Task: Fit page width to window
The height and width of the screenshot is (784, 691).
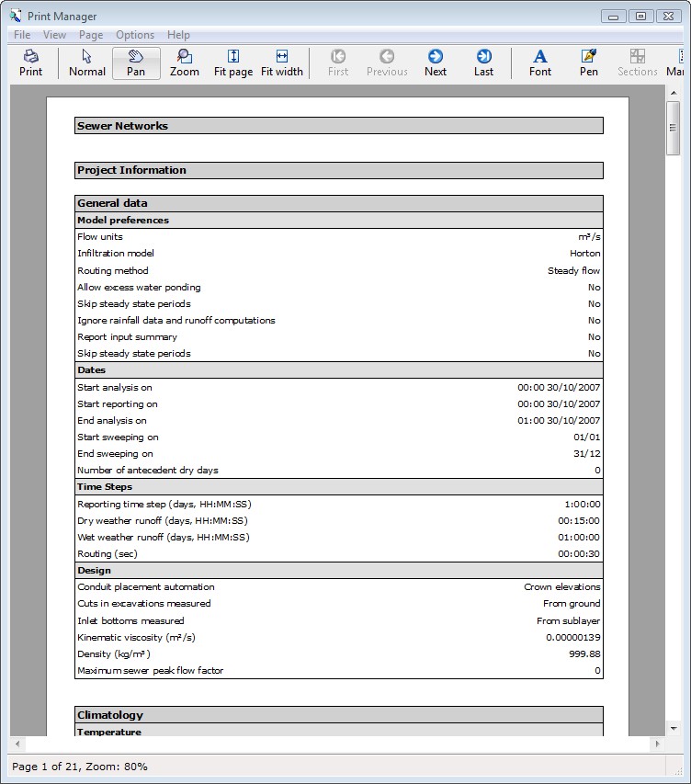Action: (282, 62)
